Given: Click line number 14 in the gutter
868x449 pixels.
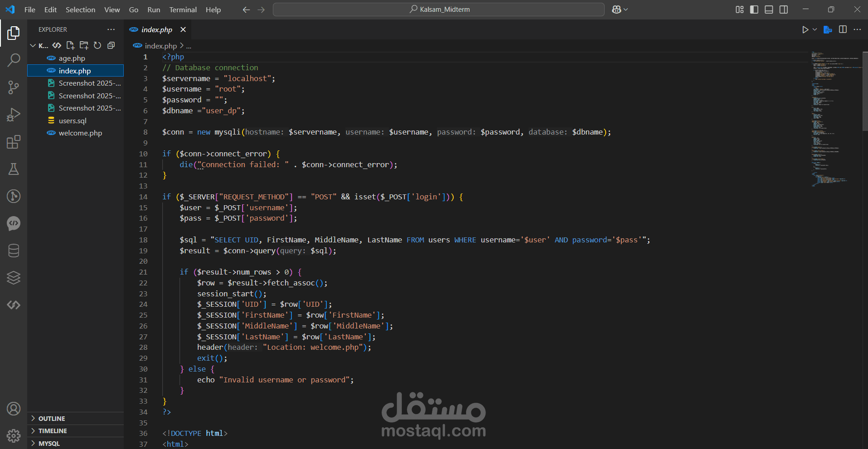Looking at the screenshot, I should (143, 197).
